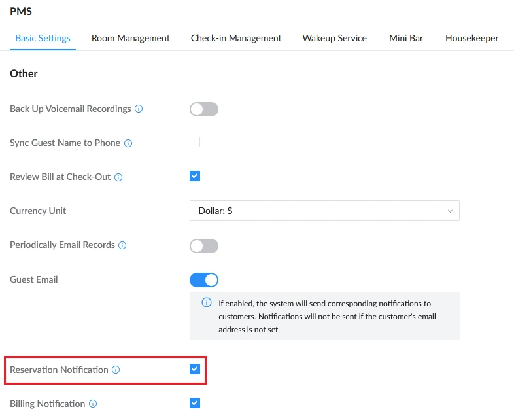Check the Sync Guest Name to Phone box
514x420 pixels.
tap(195, 143)
